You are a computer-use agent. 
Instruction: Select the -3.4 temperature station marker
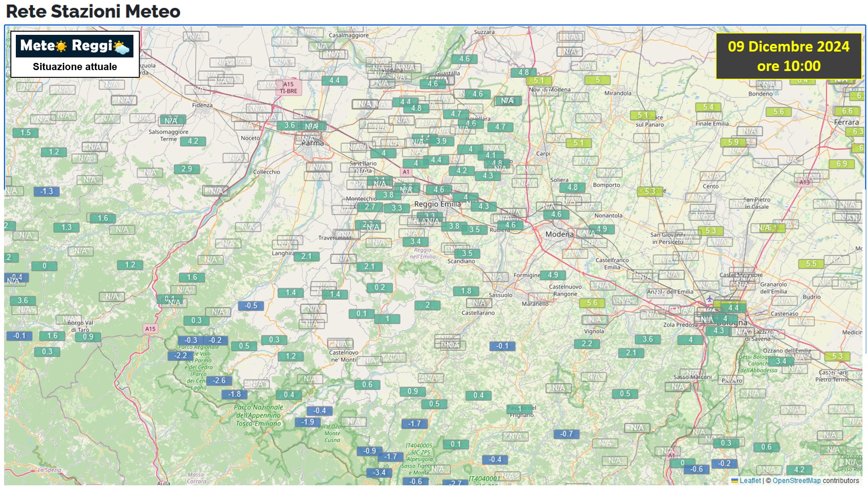(x=379, y=472)
